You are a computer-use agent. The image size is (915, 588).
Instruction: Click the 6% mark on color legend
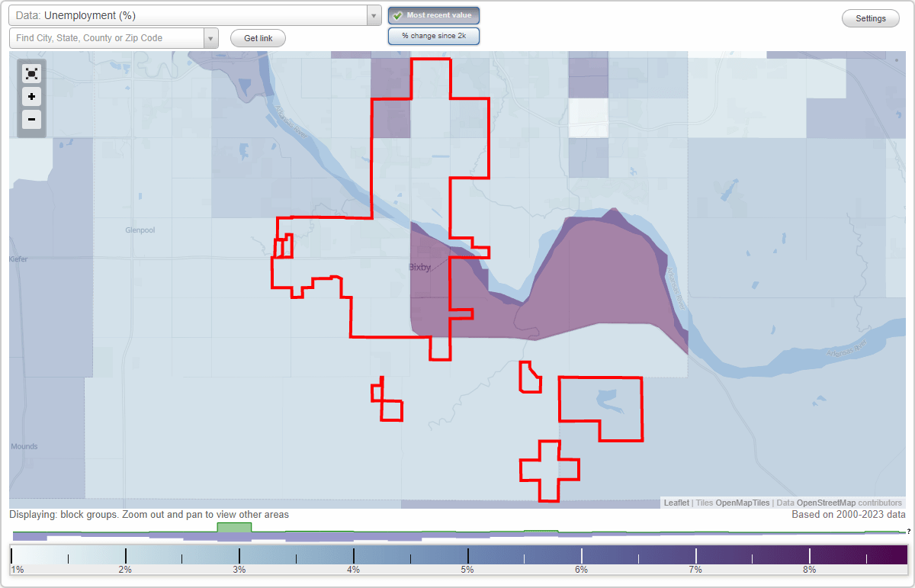click(x=581, y=569)
